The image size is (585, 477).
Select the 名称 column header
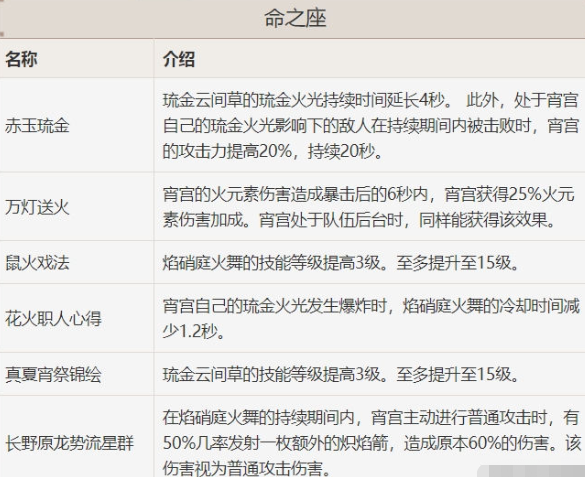[x=21, y=59]
